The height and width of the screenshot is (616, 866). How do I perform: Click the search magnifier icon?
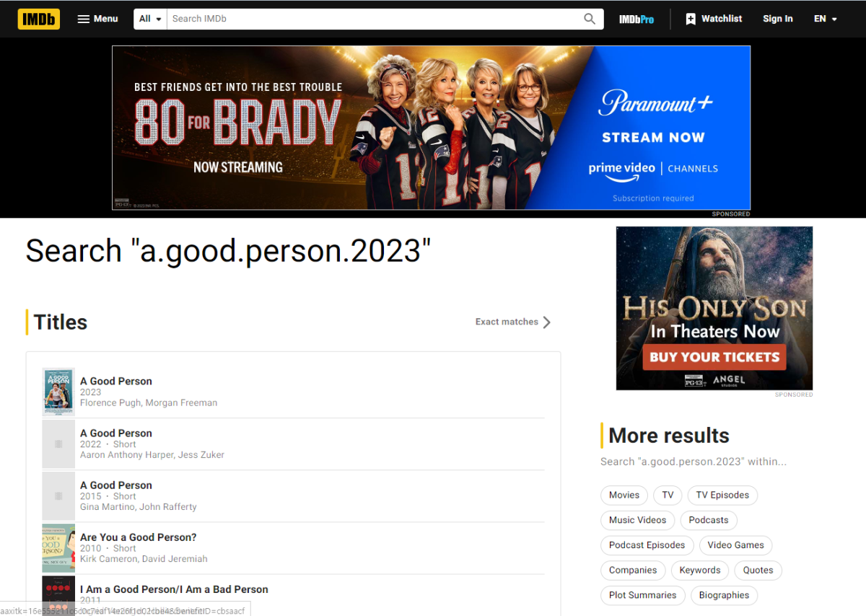(589, 18)
